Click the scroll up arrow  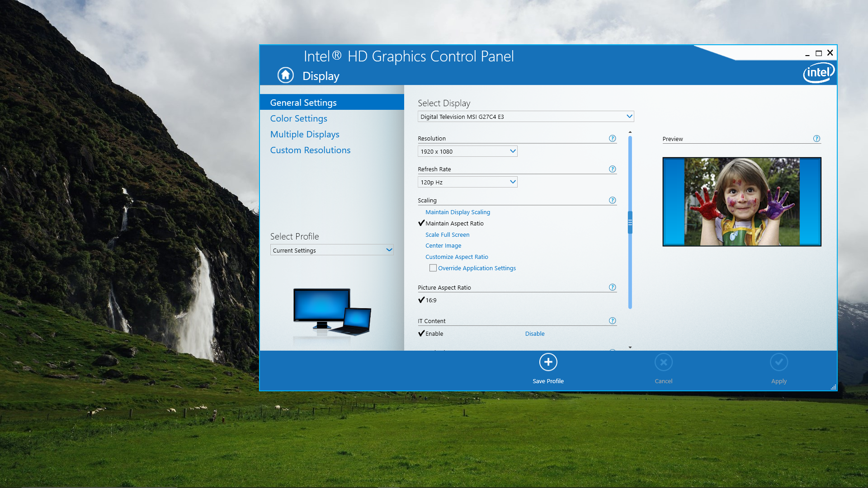(x=630, y=132)
